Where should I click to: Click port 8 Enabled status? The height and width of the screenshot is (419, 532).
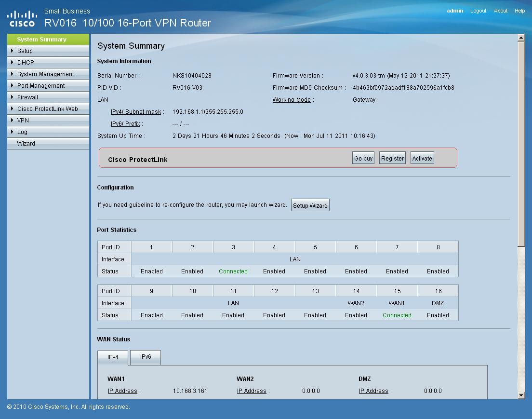438,271
